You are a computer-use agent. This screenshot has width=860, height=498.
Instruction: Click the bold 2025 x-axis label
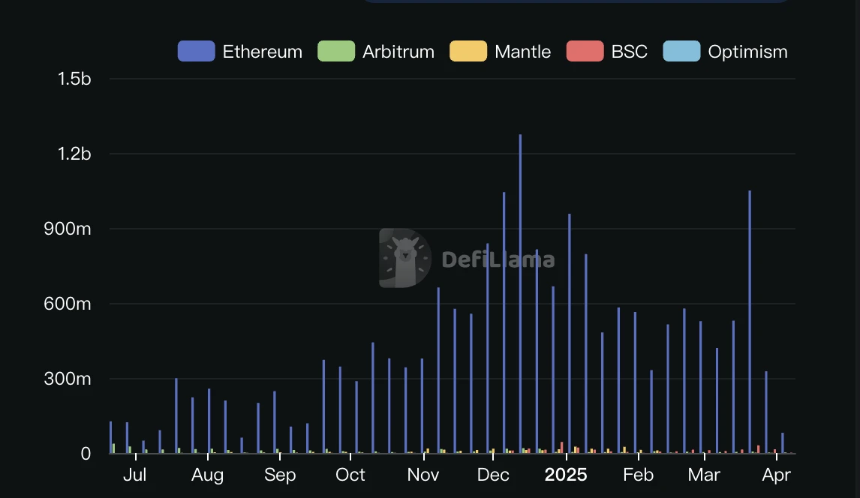tap(566, 475)
